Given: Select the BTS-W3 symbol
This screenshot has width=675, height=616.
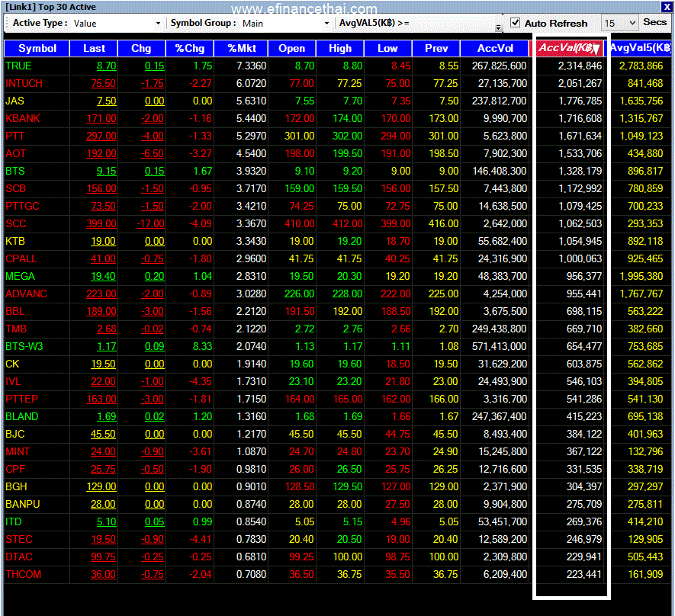Looking at the screenshot, I should coord(24,346).
